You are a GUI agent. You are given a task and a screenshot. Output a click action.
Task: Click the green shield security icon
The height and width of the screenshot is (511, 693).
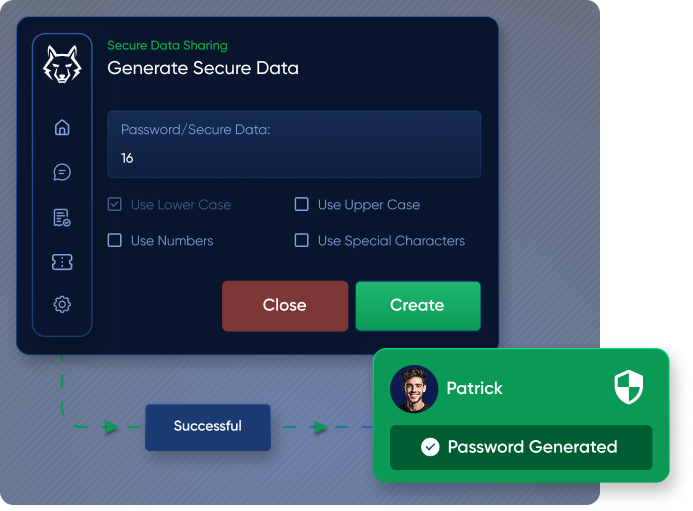(x=628, y=388)
